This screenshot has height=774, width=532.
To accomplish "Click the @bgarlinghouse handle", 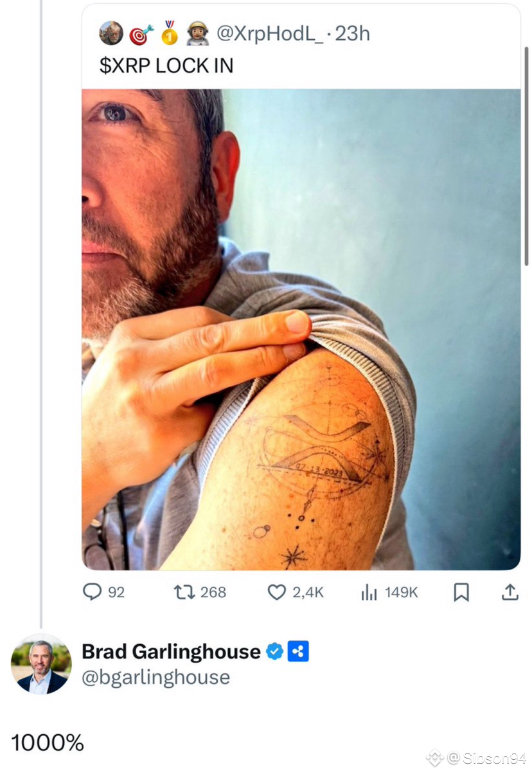I will 155,677.
